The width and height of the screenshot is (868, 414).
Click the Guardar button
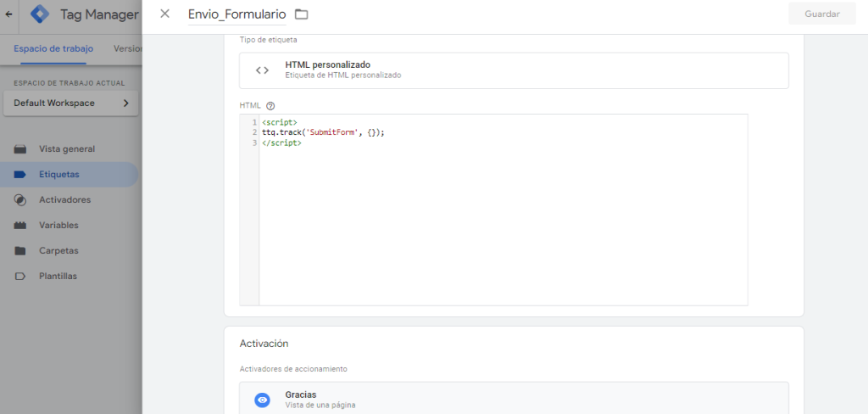tap(822, 14)
